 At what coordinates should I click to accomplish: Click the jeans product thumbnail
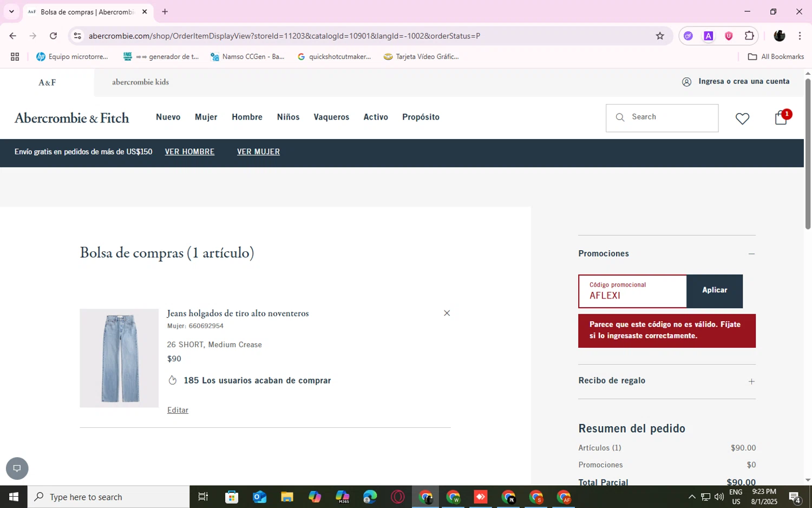[x=119, y=358]
